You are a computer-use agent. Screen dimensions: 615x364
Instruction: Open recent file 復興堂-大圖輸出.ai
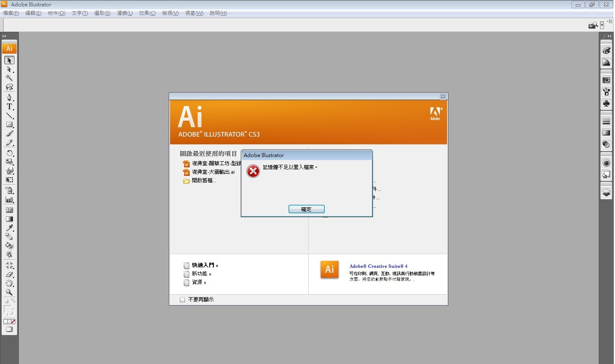tap(213, 172)
